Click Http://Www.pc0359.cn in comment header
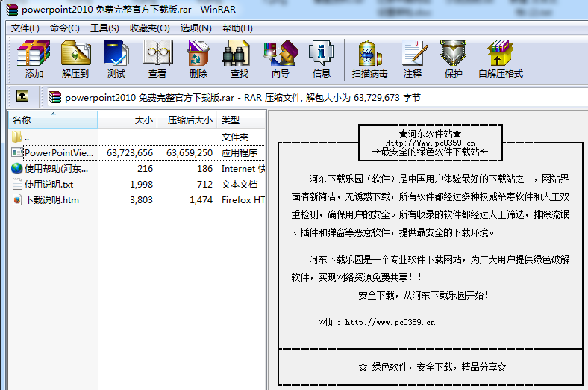The height and width of the screenshot is (390, 588). [430, 143]
